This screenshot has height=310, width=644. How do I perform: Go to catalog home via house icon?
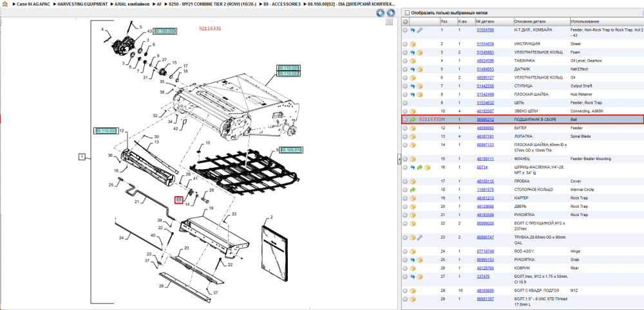pyautogui.click(x=5, y=4)
